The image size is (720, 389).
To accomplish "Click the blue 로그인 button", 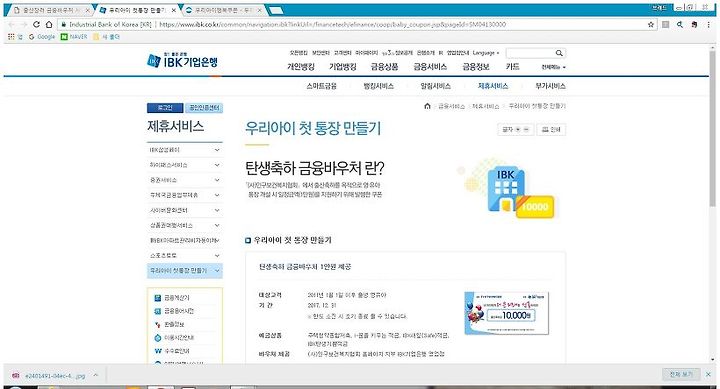I will [165, 108].
